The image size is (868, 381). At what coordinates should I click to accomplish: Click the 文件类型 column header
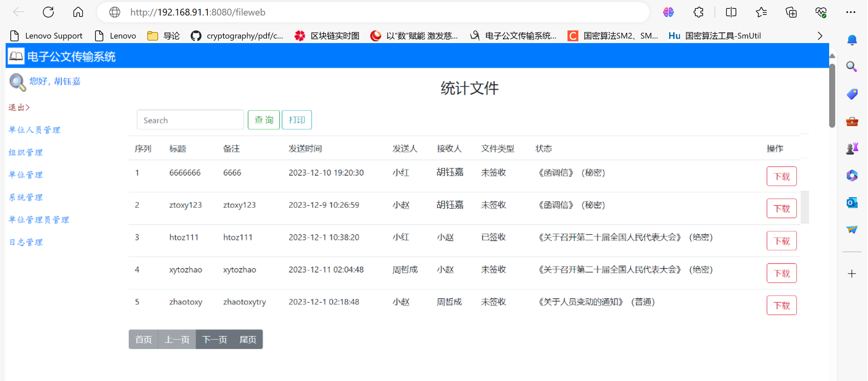(x=498, y=149)
